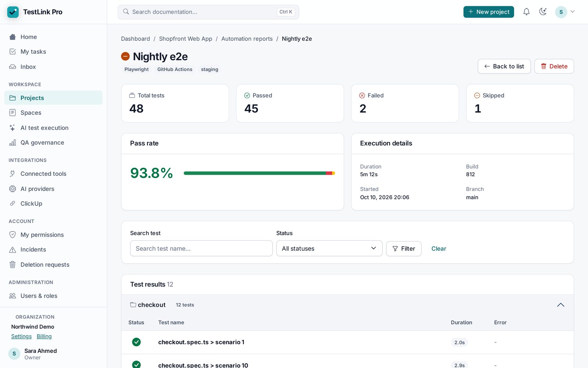The width and height of the screenshot is (588, 368).
Task: Toggle dark mode moon icon
Action: (543, 12)
